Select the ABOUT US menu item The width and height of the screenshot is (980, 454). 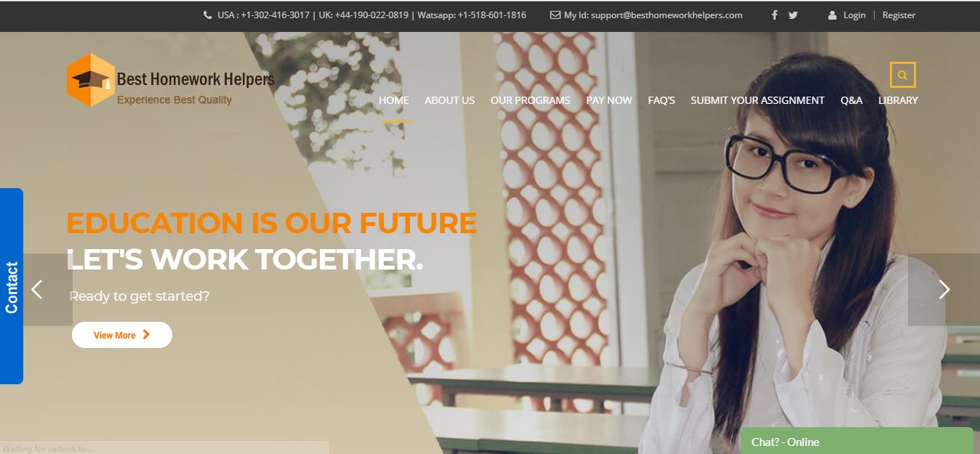tap(449, 100)
